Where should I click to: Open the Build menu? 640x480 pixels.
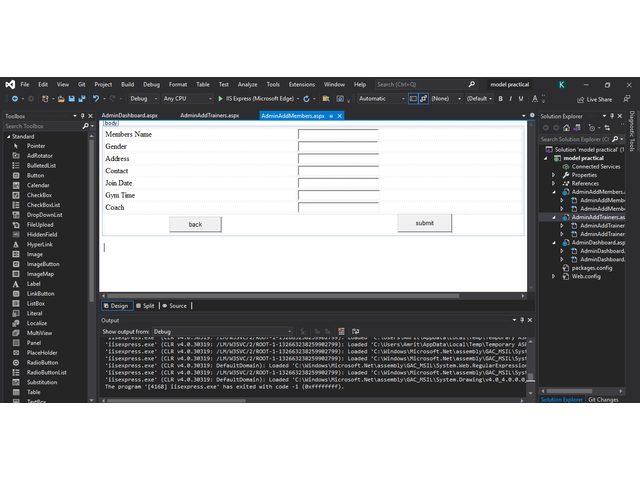(x=128, y=84)
